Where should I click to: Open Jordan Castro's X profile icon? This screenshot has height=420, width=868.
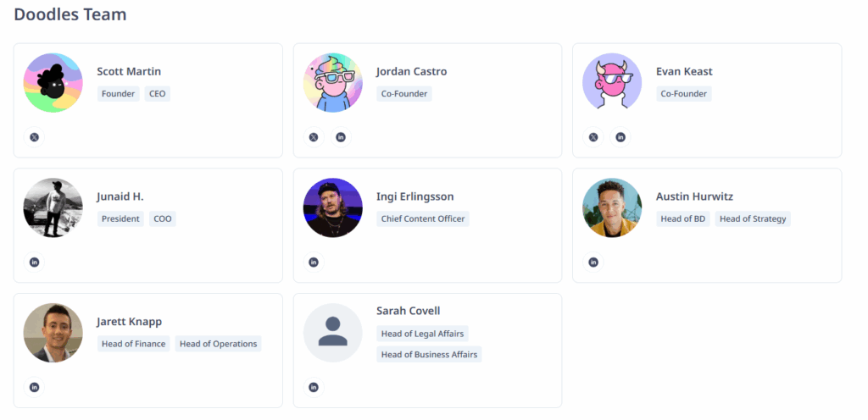click(314, 137)
